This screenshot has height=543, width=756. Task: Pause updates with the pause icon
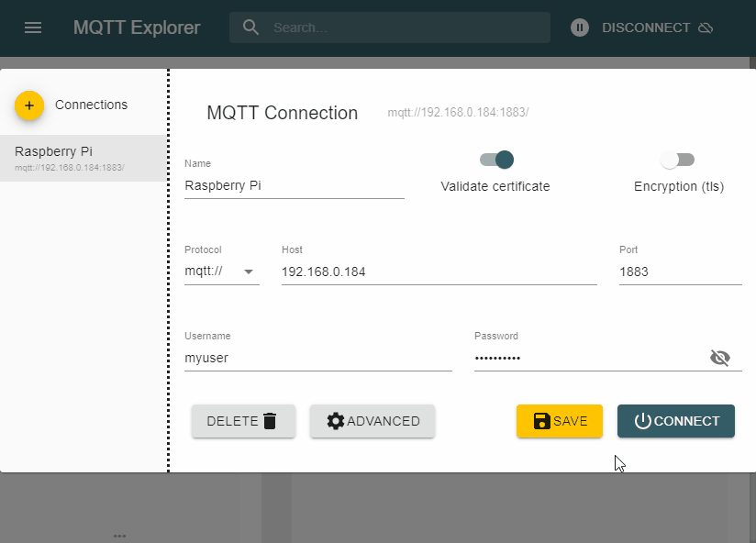coord(580,28)
